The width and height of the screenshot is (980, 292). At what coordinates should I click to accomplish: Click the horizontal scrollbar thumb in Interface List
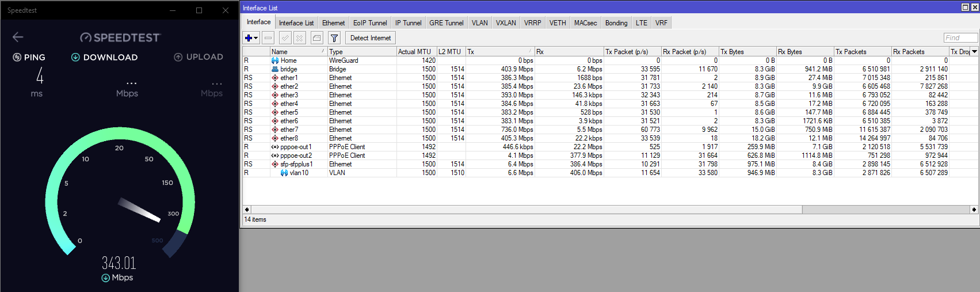(527, 210)
